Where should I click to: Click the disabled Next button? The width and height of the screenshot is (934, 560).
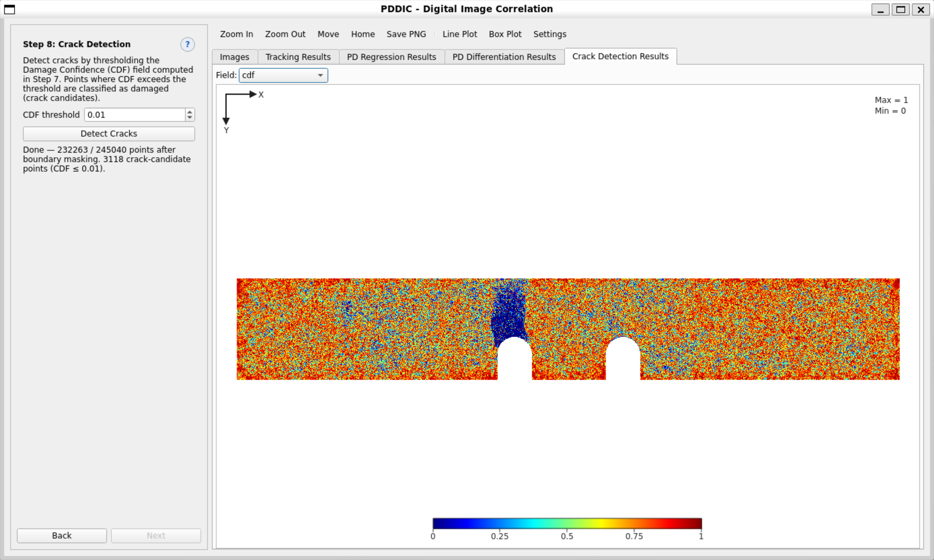tap(156, 535)
